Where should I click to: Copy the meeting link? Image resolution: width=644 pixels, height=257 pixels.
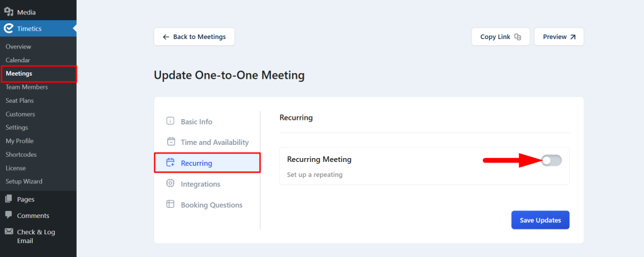coord(501,37)
